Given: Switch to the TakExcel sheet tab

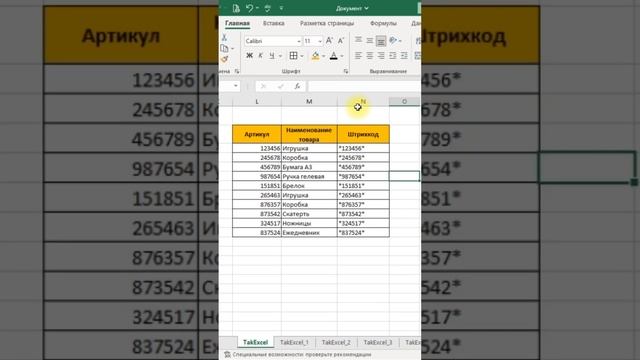Looking at the screenshot, I should click(256, 342).
